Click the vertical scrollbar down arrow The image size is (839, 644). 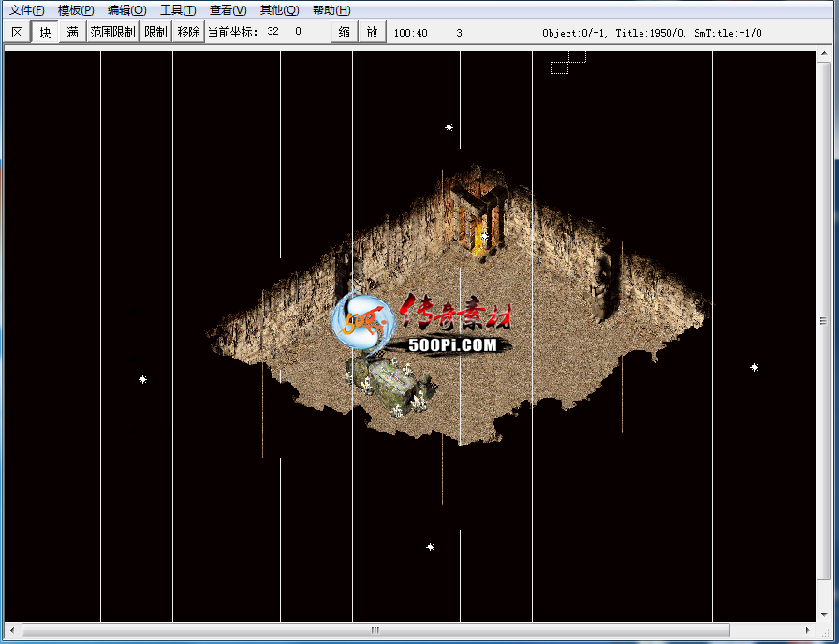(x=823, y=615)
